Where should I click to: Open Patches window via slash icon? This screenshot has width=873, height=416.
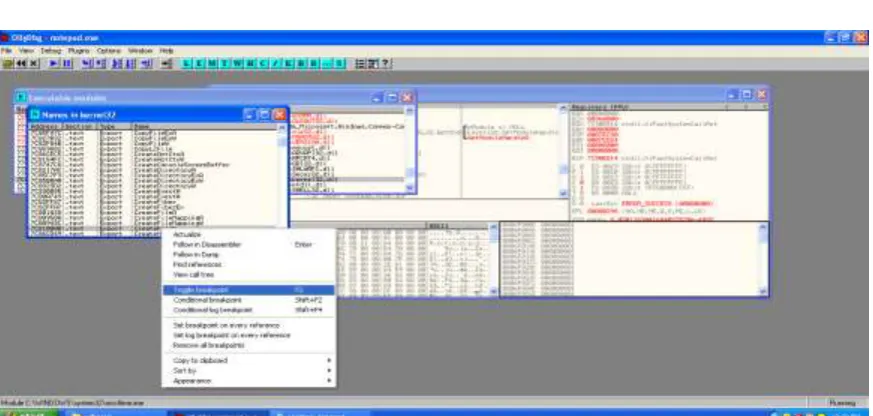click(x=276, y=63)
